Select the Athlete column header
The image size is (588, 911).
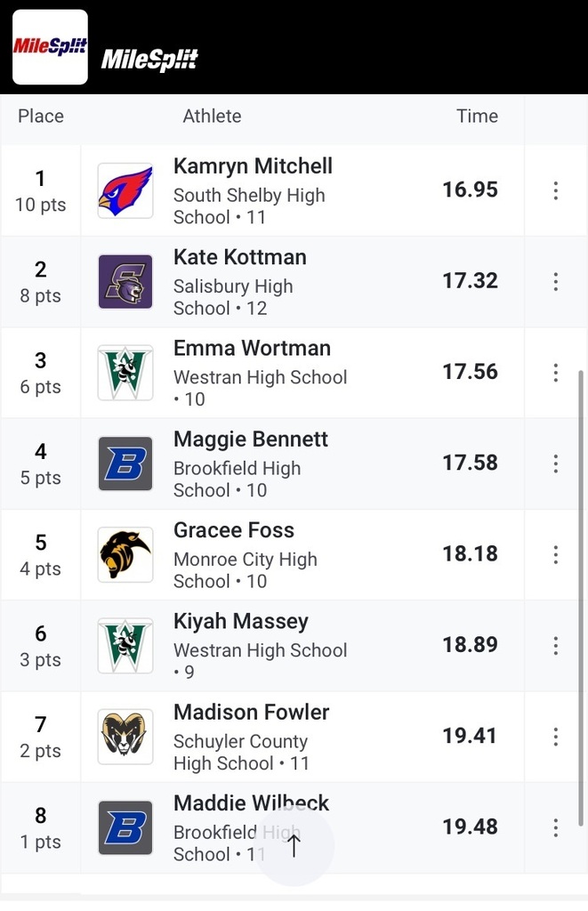(212, 116)
